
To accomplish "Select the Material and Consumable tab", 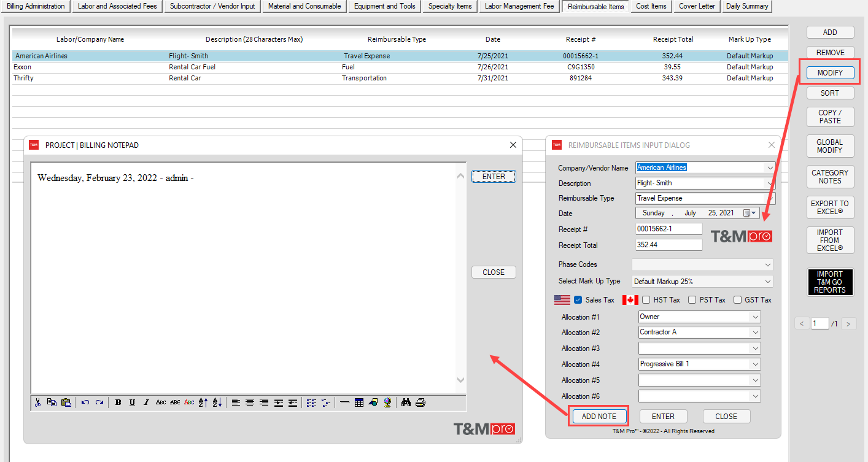I will pos(304,6).
